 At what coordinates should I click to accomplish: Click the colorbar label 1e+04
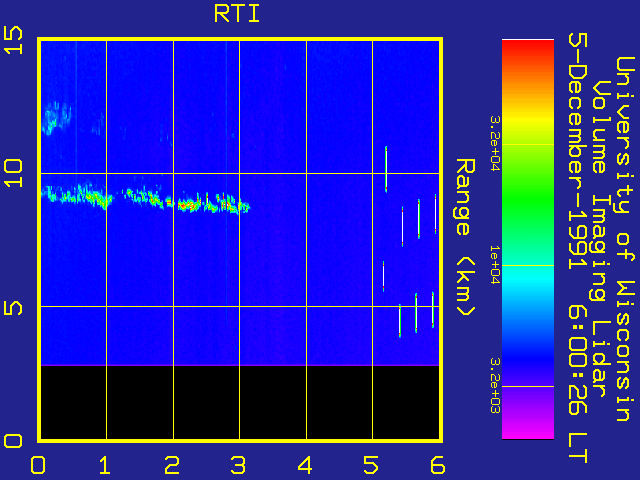(x=494, y=265)
